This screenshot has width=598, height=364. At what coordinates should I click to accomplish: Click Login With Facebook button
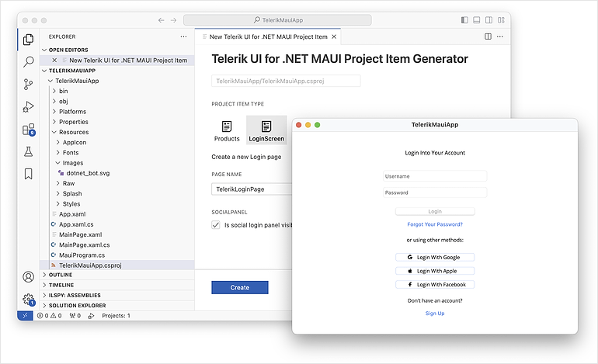(x=435, y=285)
